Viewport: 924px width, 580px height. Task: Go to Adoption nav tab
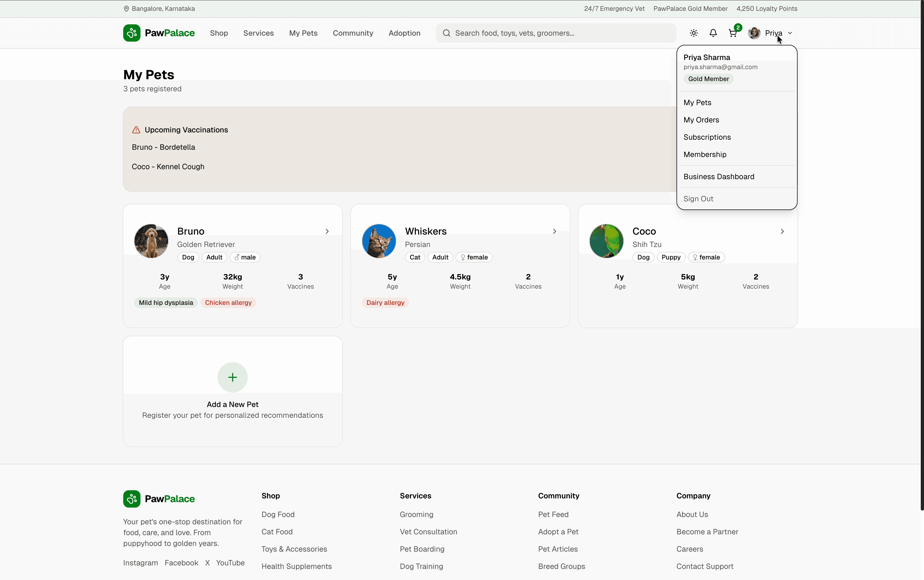pos(404,33)
